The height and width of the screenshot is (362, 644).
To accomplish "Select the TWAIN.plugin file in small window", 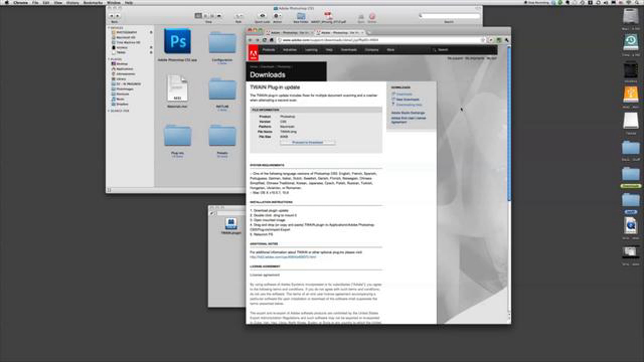I will (231, 226).
